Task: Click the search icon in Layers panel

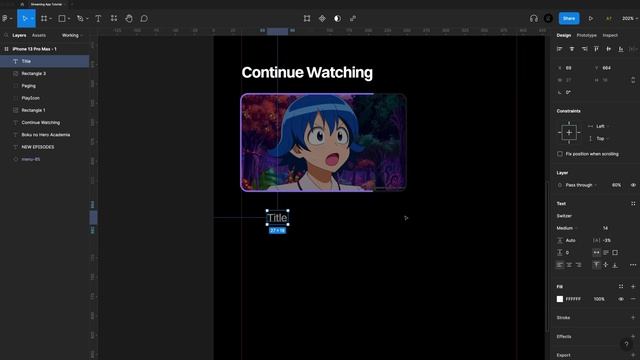Action: (6, 36)
